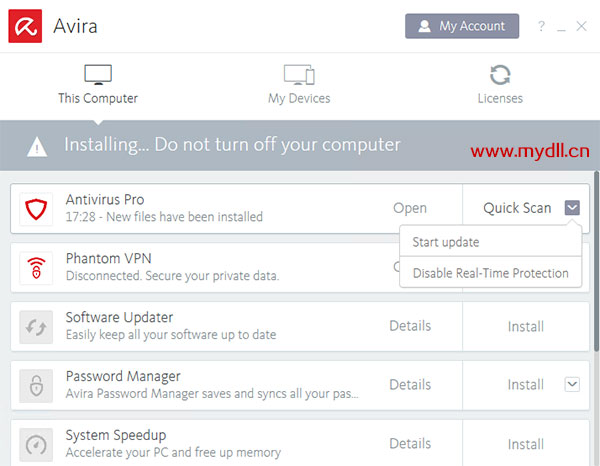Switch to the My Devices tab
The width and height of the screenshot is (600, 466).
tap(299, 85)
